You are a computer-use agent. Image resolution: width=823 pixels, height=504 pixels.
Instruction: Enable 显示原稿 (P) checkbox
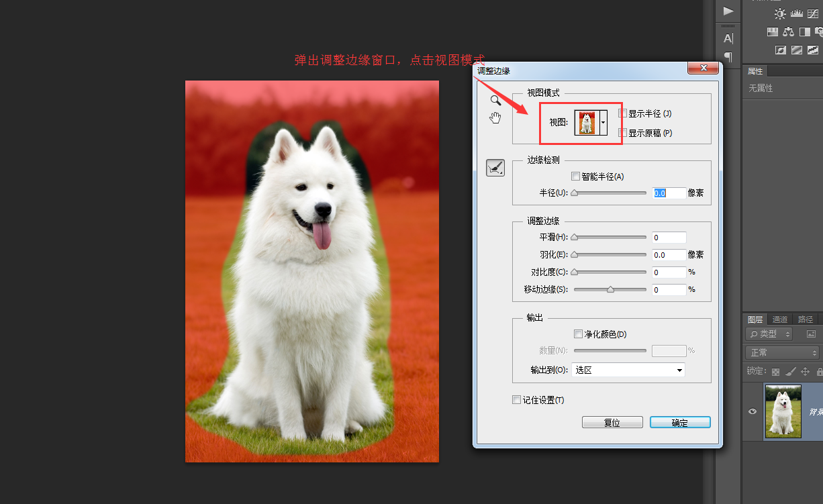tap(622, 133)
